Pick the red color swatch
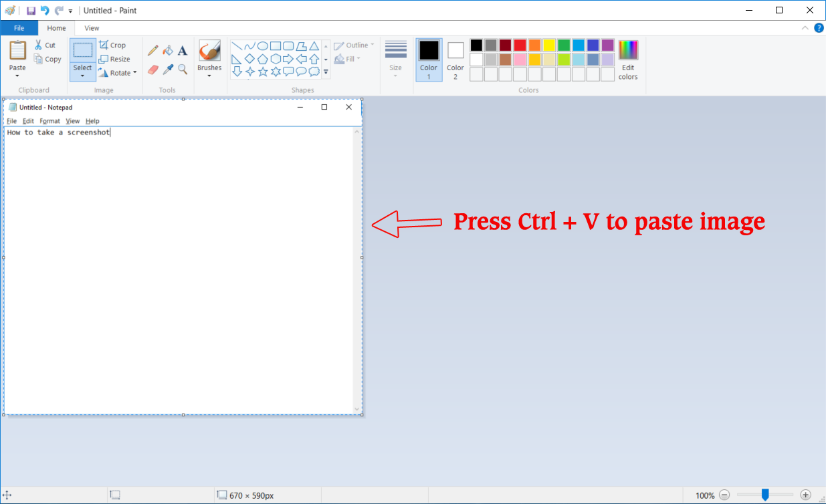Image resolution: width=826 pixels, height=504 pixels. (x=520, y=45)
